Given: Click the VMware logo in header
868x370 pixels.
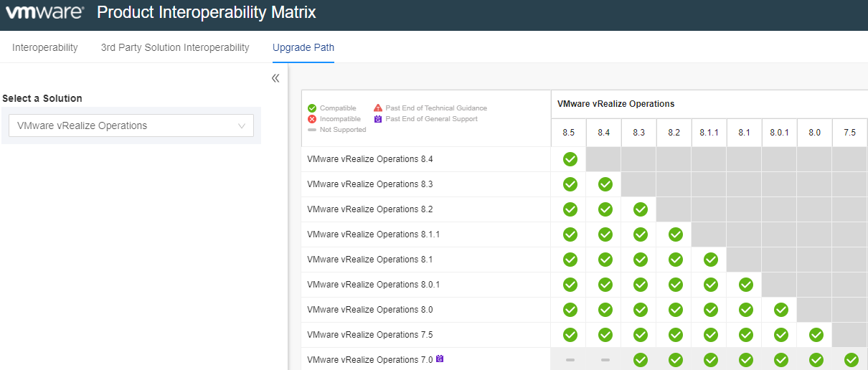Looking at the screenshot, I should 44,13.
